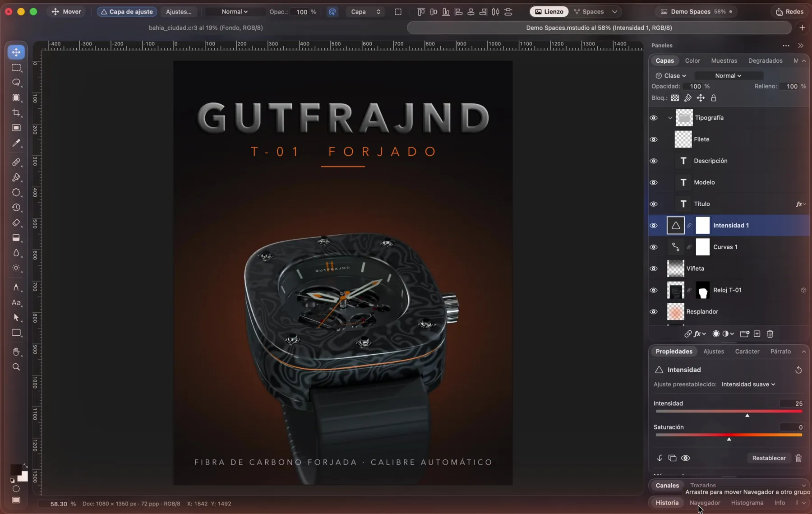Click the Ajustes... button in options bar

[179, 12]
